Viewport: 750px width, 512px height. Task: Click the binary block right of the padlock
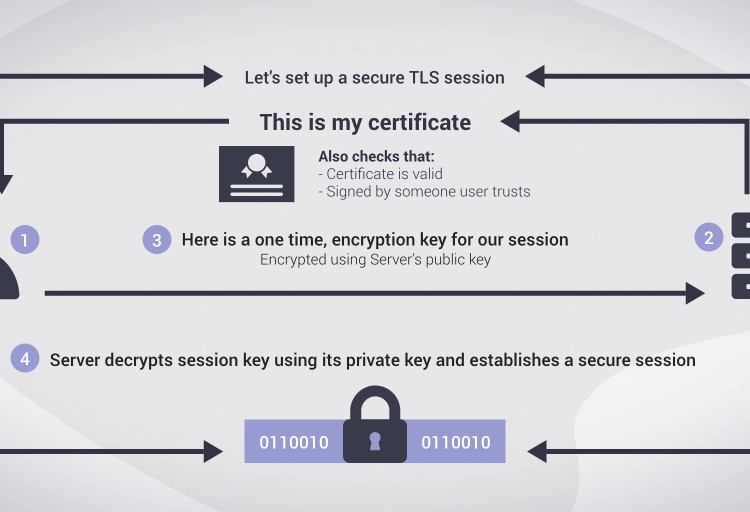click(x=456, y=442)
